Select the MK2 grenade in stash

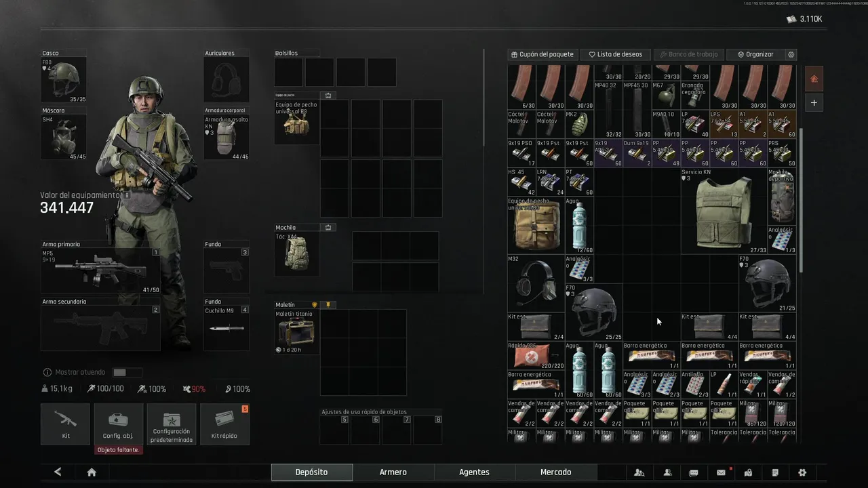(x=579, y=124)
